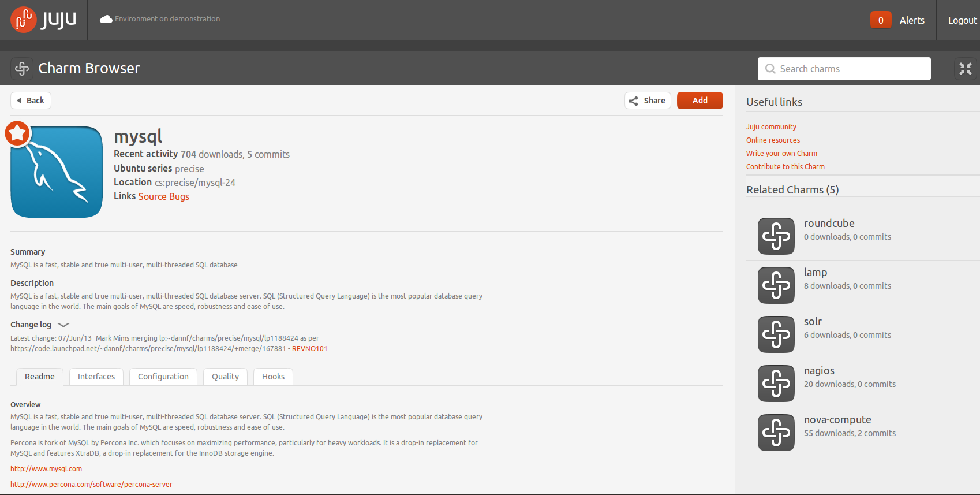The width and height of the screenshot is (980, 495).
Task: Click the alert count badge showing 0
Action: coord(881,20)
